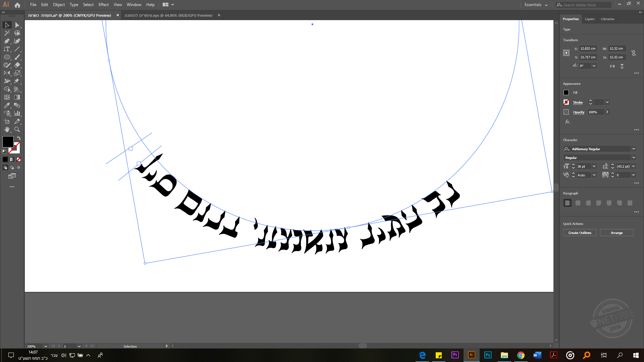Swap fill and stroke colors
The height and width of the screenshot is (362, 644).
pos(19,138)
